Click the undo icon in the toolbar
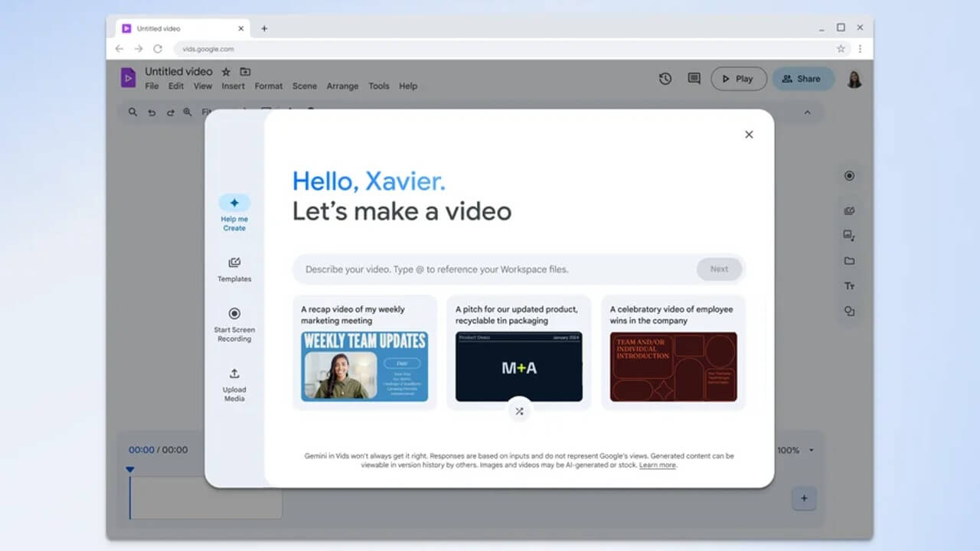The height and width of the screenshot is (551, 980). coord(152,112)
